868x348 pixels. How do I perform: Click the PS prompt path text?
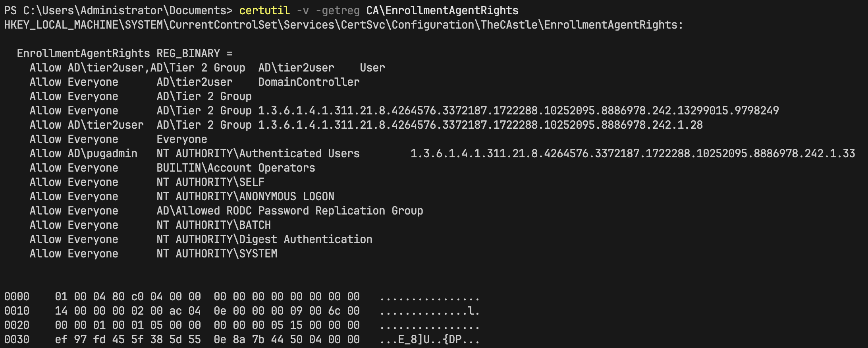coord(118,10)
